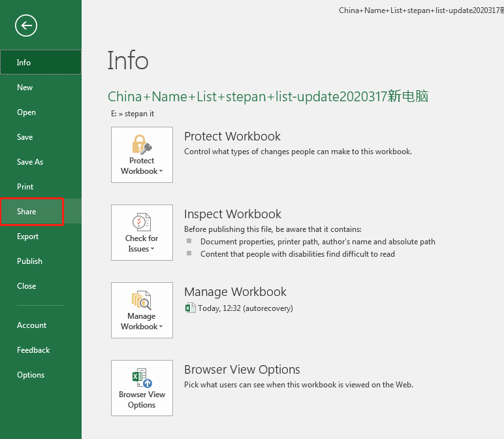The width and height of the screenshot is (504, 439).
Task: Choose Open from the sidebar
Action: click(41, 112)
